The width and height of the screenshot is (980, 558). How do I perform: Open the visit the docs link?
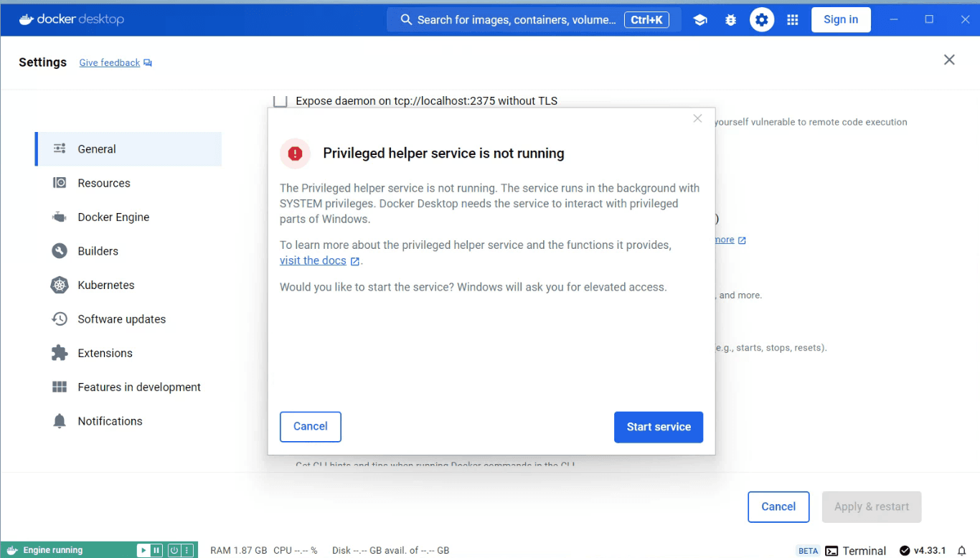click(x=314, y=260)
